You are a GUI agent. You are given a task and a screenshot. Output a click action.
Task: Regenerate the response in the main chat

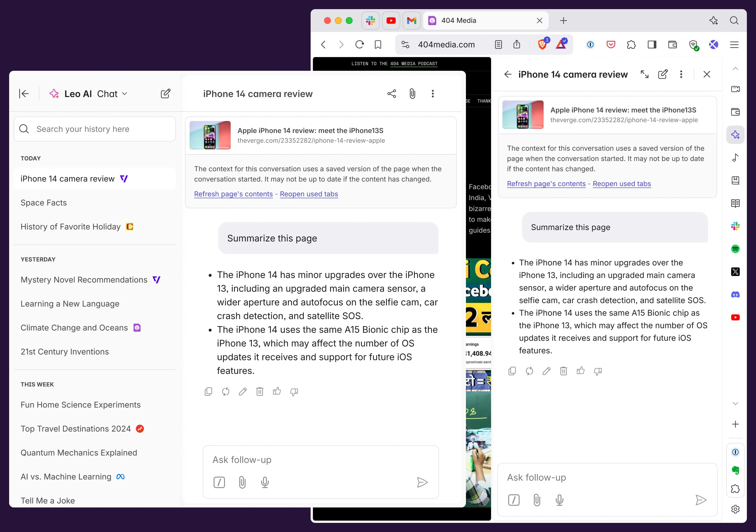(226, 391)
